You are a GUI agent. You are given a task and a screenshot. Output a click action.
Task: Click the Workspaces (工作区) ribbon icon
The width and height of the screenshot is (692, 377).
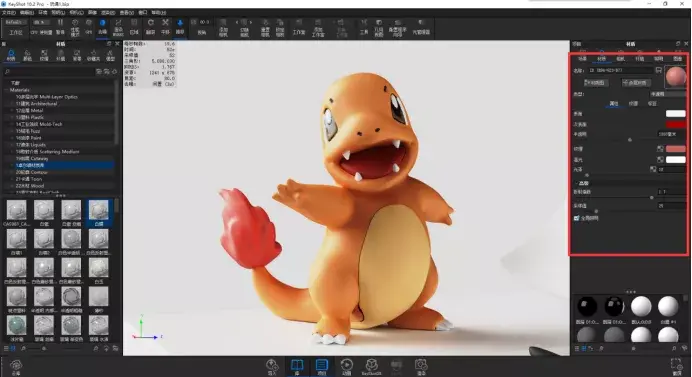[x=16, y=27]
